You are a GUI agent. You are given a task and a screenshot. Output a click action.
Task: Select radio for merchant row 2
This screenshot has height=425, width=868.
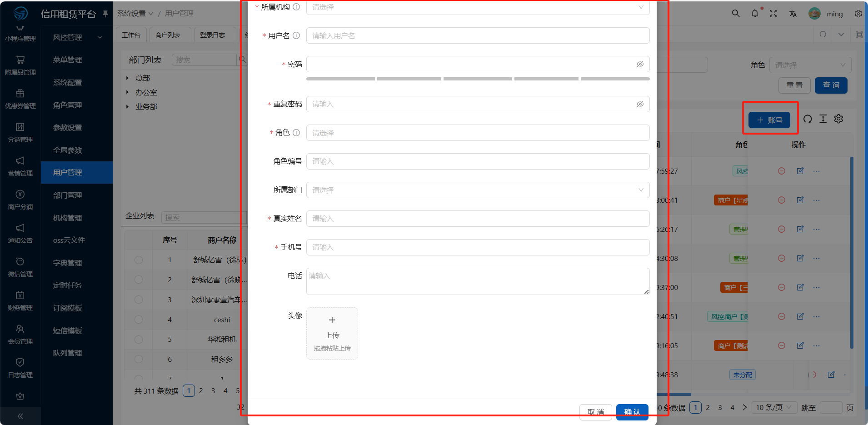(139, 280)
